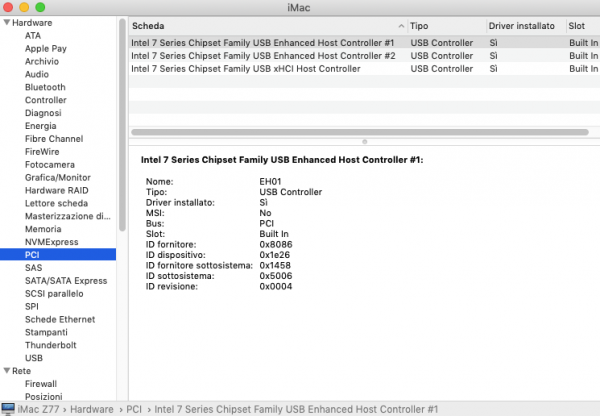Click the 0x1e26 device ID value

click(x=275, y=255)
